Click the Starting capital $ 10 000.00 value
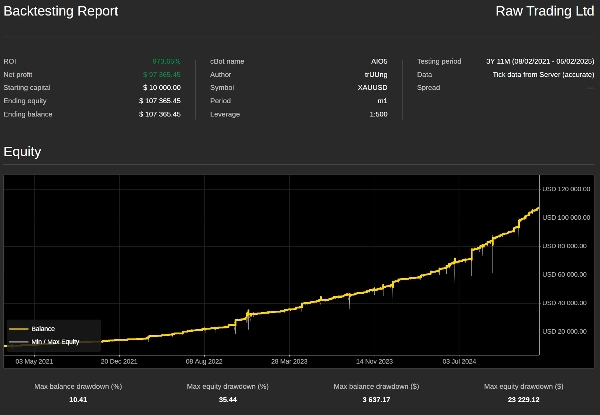 (x=161, y=87)
